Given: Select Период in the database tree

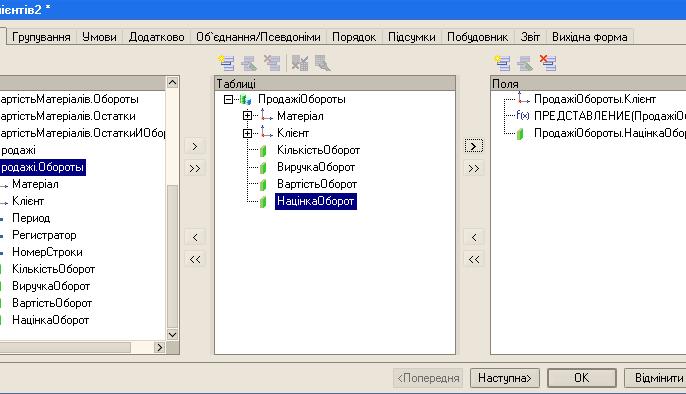Looking at the screenshot, I should (x=31, y=218).
